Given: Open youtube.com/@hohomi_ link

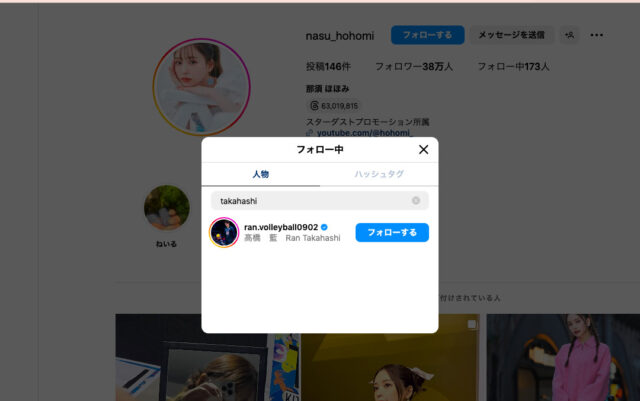Looking at the screenshot, I should [364, 133].
